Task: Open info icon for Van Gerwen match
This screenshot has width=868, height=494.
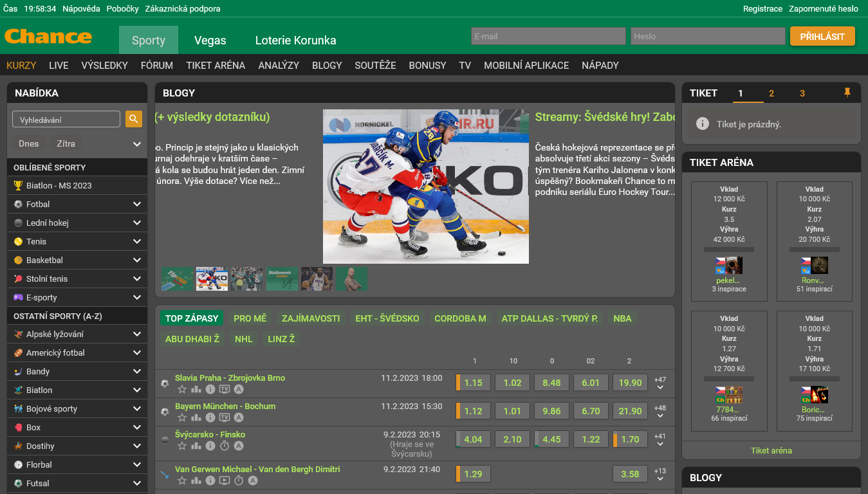Action: tap(210, 480)
